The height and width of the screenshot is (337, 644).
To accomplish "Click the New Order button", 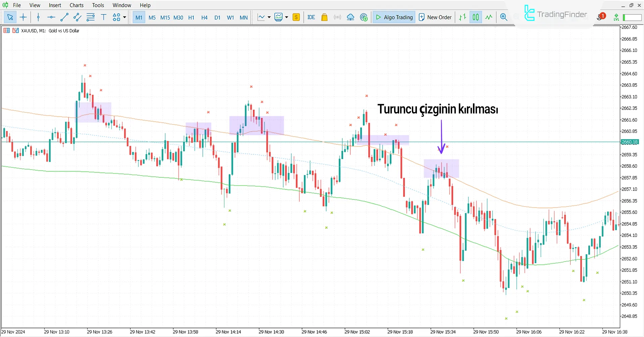I will pos(435,17).
